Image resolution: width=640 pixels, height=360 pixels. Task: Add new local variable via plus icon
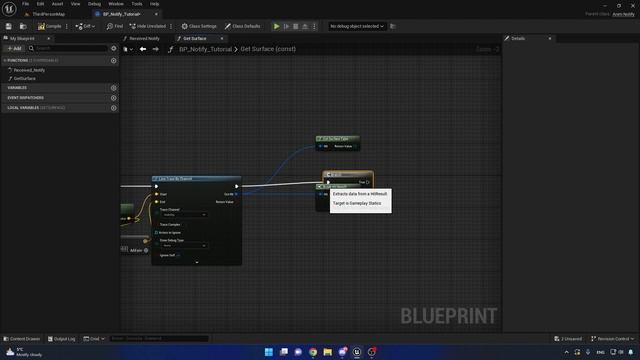(113, 108)
